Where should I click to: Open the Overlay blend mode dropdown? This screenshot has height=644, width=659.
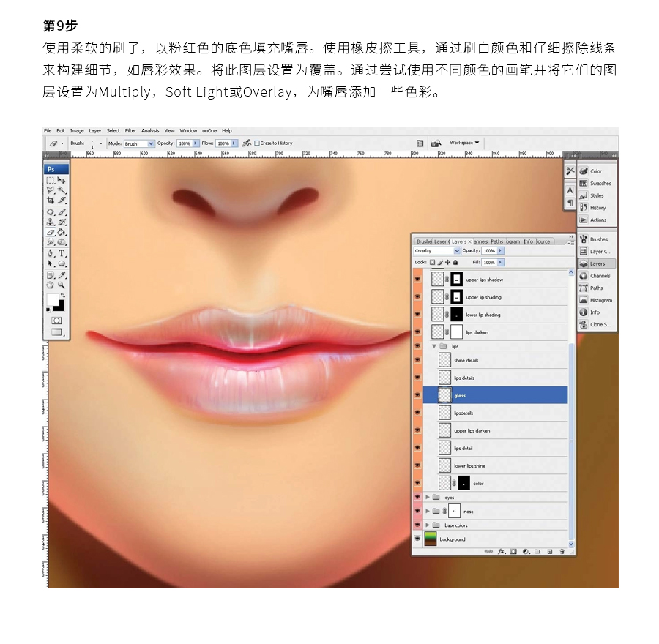[x=457, y=251]
